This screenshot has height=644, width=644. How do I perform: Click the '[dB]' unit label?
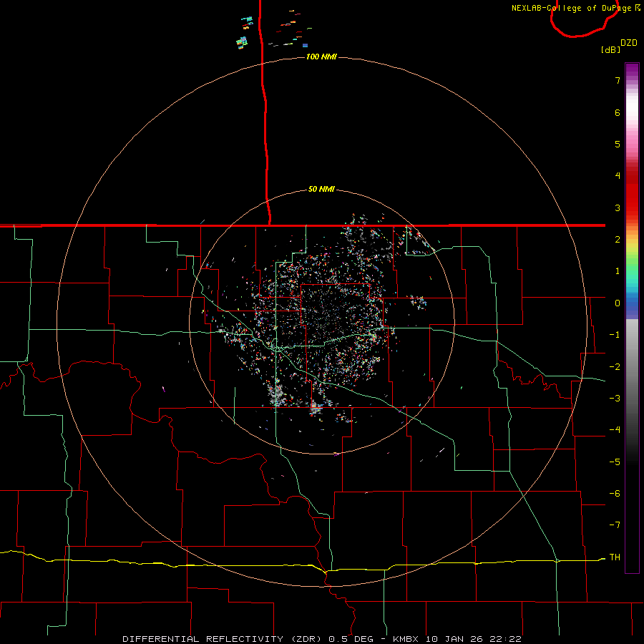610,49
